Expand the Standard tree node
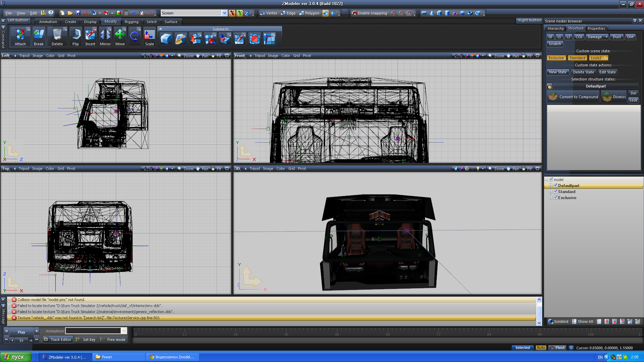The height and width of the screenshot is (362, 644). 550,192
